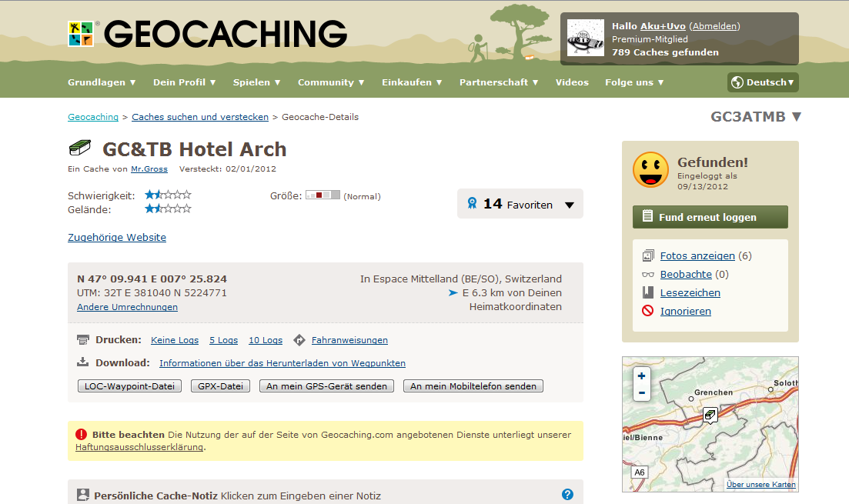Open the Geocaching breadcrumb link
This screenshot has width=849, height=504.
93,117
